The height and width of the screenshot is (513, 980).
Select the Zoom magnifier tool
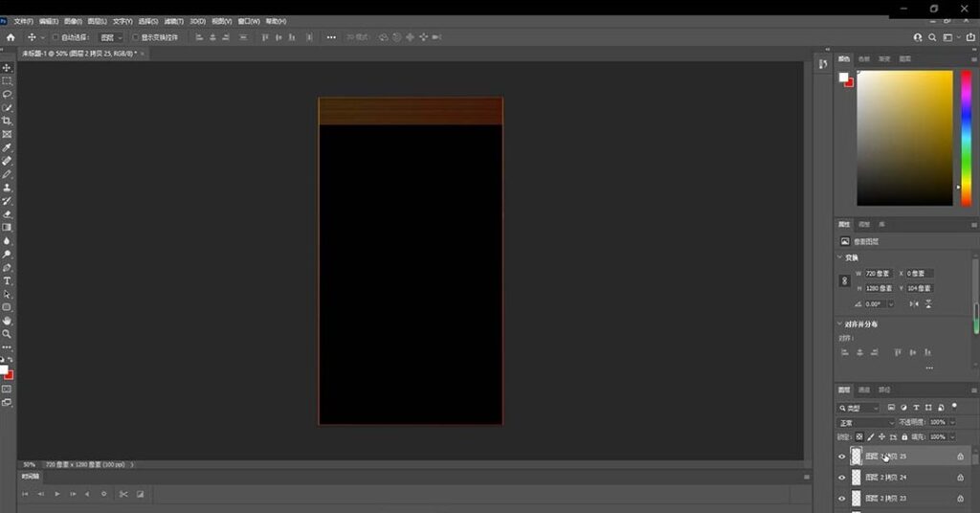(7, 334)
